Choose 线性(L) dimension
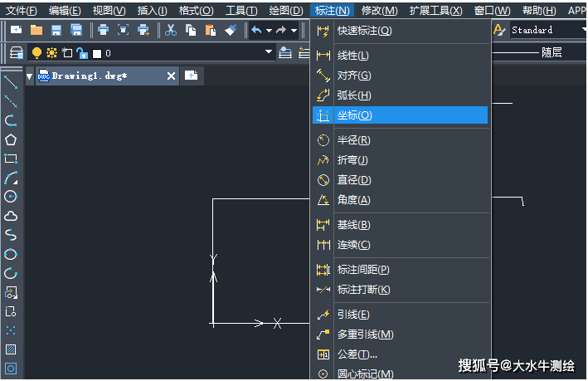Screen dimensions: 588x381 coord(401,56)
